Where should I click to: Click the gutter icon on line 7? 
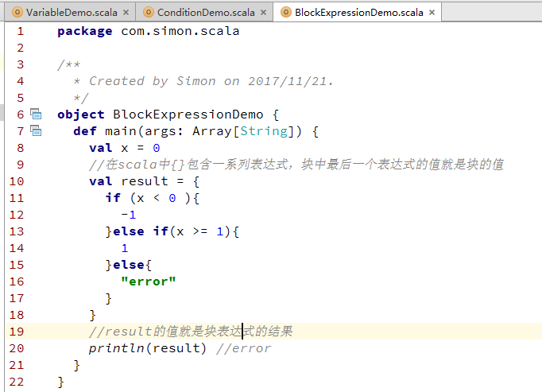coord(36,130)
